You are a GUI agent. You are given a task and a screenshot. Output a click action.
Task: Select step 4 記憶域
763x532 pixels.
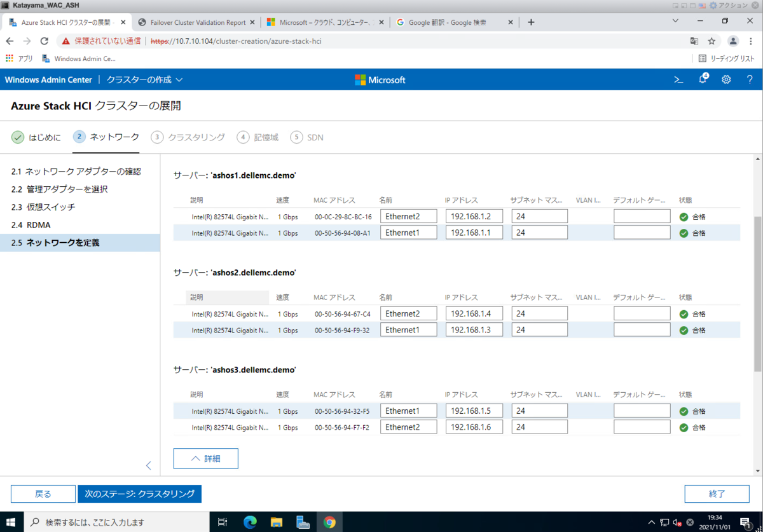tap(258, 137)
